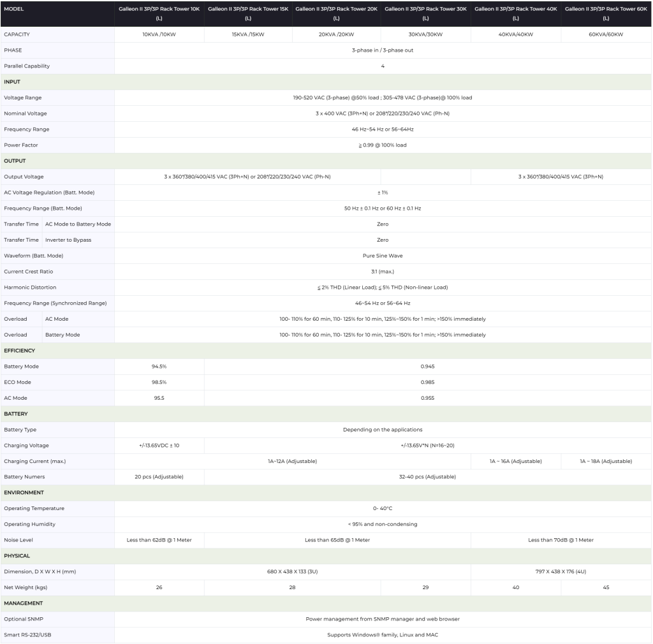The height and width of the screenshot is (644, 653).
Task: Click the Overload Battery Mode value text
Action: tap(383, 335)
